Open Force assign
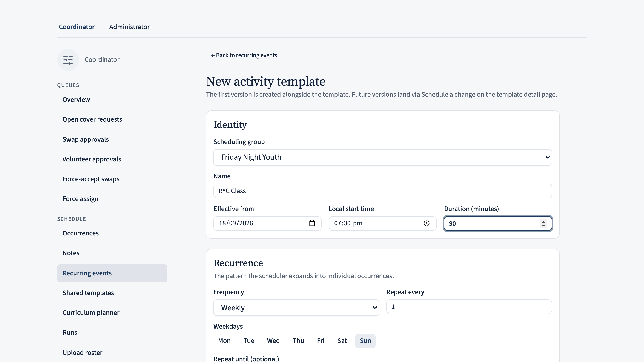Viewport: 644px width, 362px height. click(x=112, y=199)
